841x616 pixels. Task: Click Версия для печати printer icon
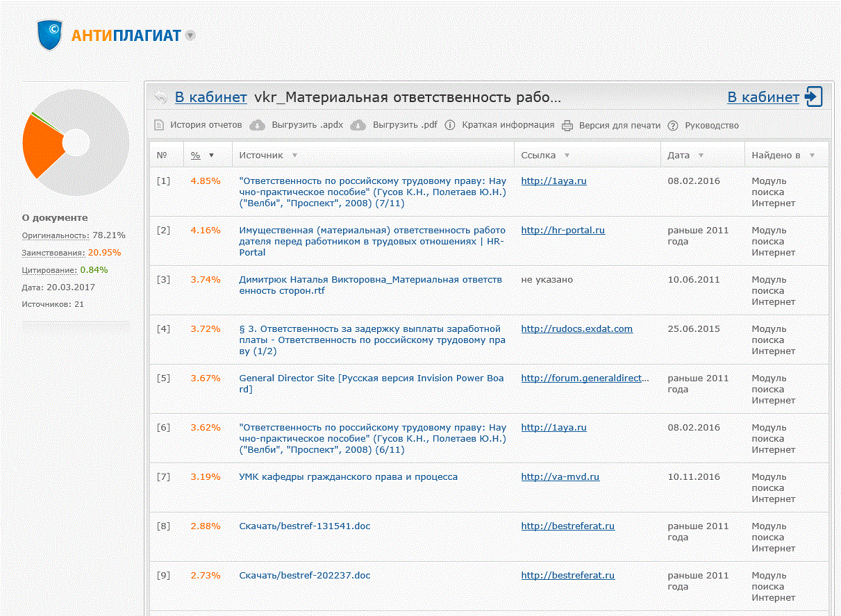pos(567,125)
